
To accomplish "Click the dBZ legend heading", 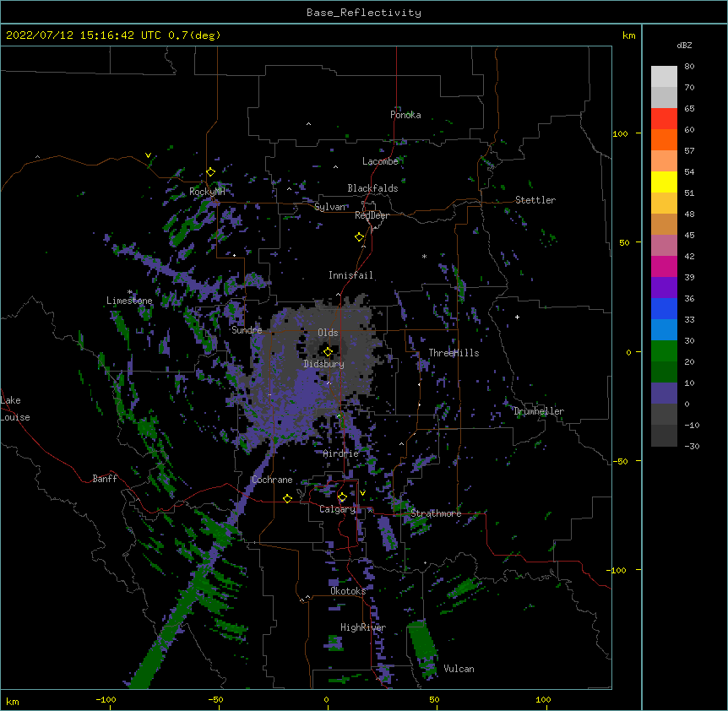I will click(684, 45).
